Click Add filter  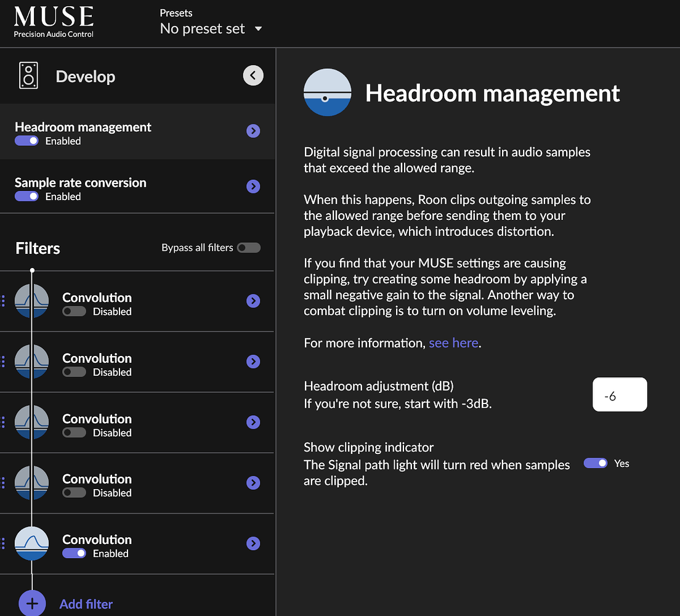click(x=86, y=604)
